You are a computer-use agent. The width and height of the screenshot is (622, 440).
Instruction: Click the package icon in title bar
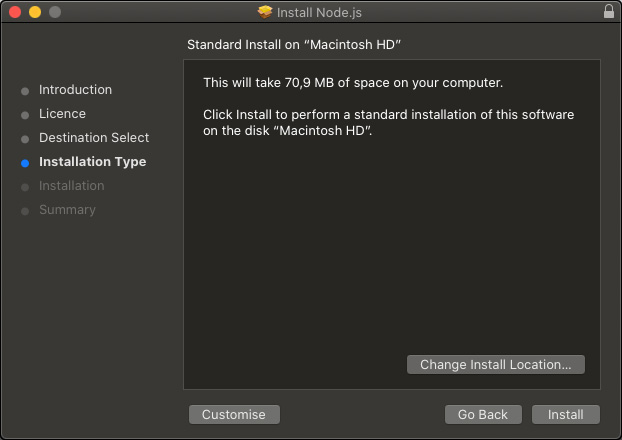[x=264, y=12]
